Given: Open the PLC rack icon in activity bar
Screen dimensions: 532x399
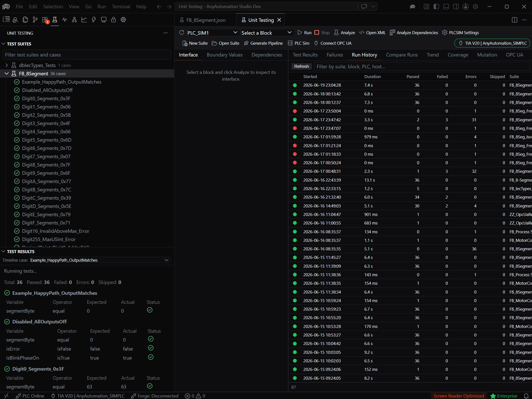Looking at the screenshot, I should click(6, 20).
